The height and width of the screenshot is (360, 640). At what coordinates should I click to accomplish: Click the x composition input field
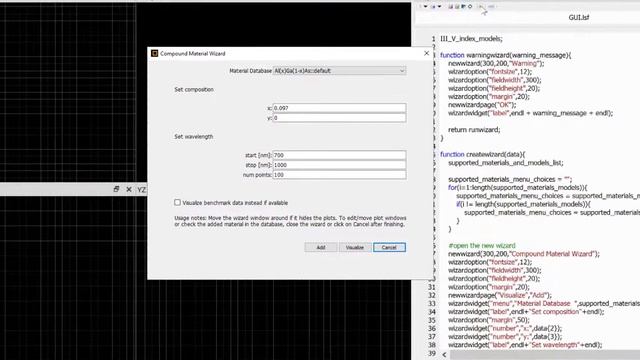coord(339,108)
